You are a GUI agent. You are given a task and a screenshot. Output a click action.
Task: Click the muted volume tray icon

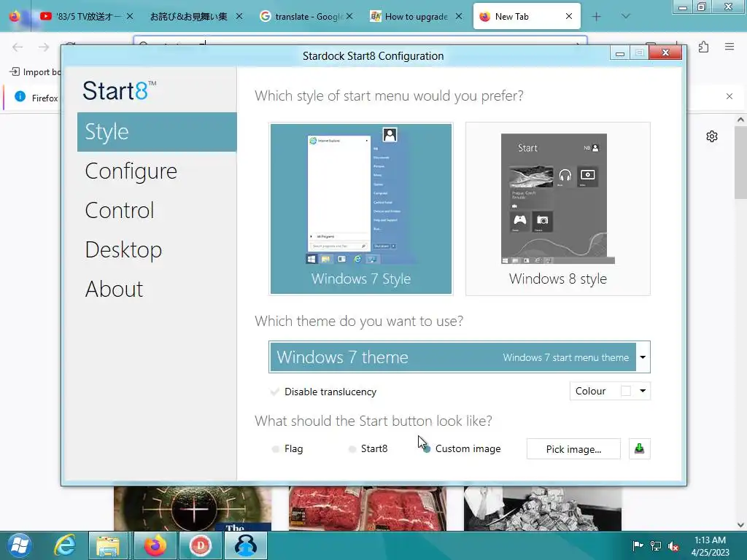pyautogui.click(x=673, y=545)
